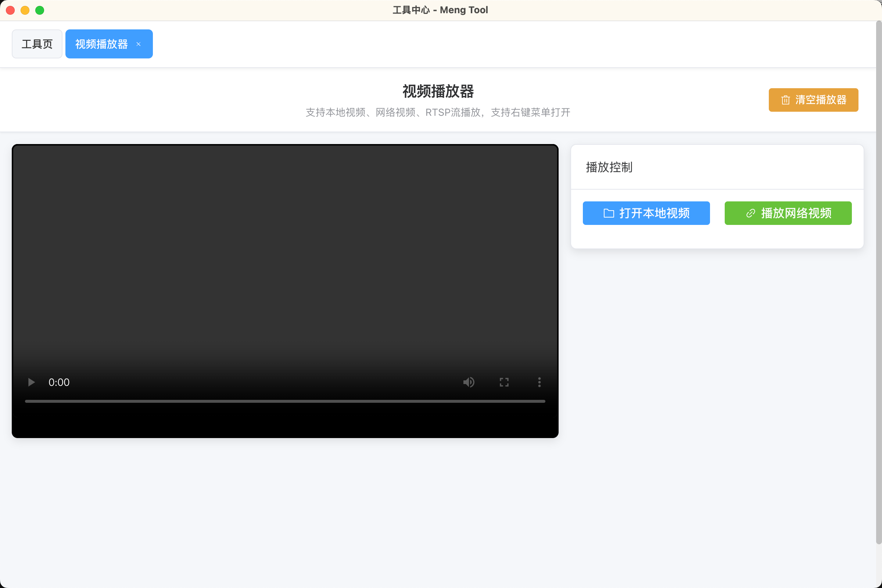Click the trash icon in 清空播放器
This screenshot has width=882, height=588.
(785, 100)
